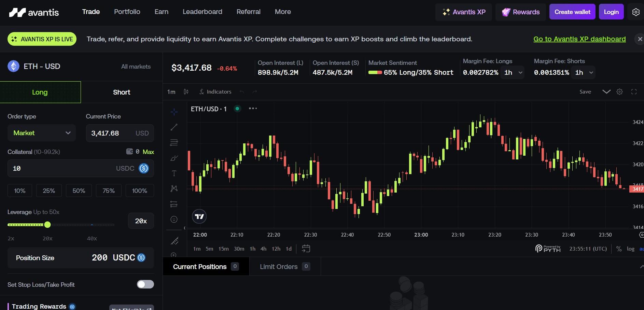Viewport: 644px width, 310px height.
Task: Select the chart patterns tool
Action: pos(174,188)
